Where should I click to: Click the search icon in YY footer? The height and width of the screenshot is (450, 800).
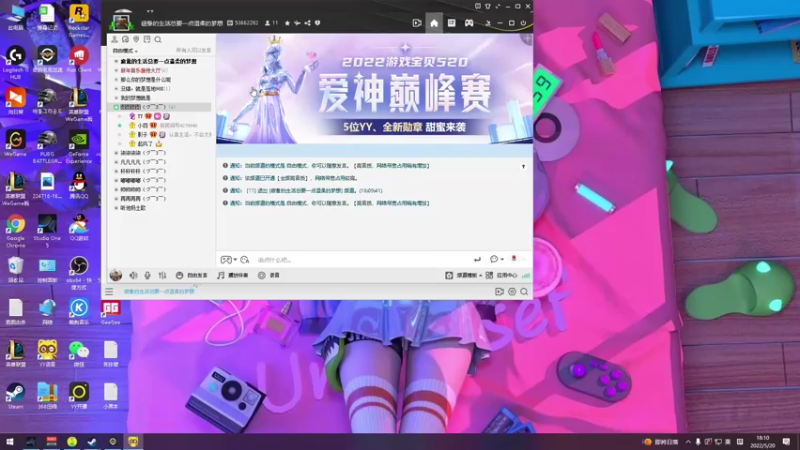[524, 292]
